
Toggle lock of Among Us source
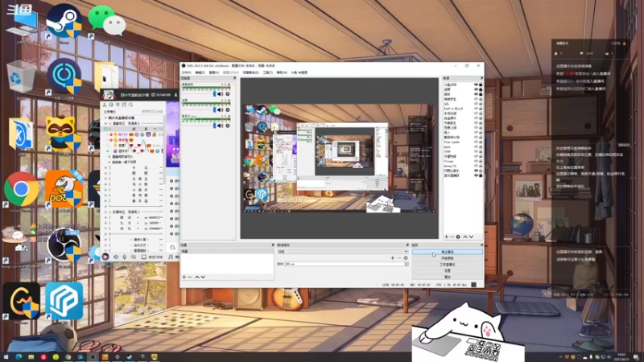pyautogui.click(x=481, y=166)
